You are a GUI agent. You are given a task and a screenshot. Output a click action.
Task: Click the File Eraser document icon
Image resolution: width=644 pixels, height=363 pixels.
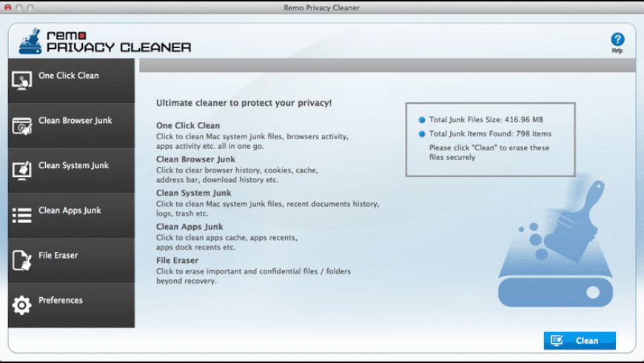pyautogui.click(x=21, y=260)
